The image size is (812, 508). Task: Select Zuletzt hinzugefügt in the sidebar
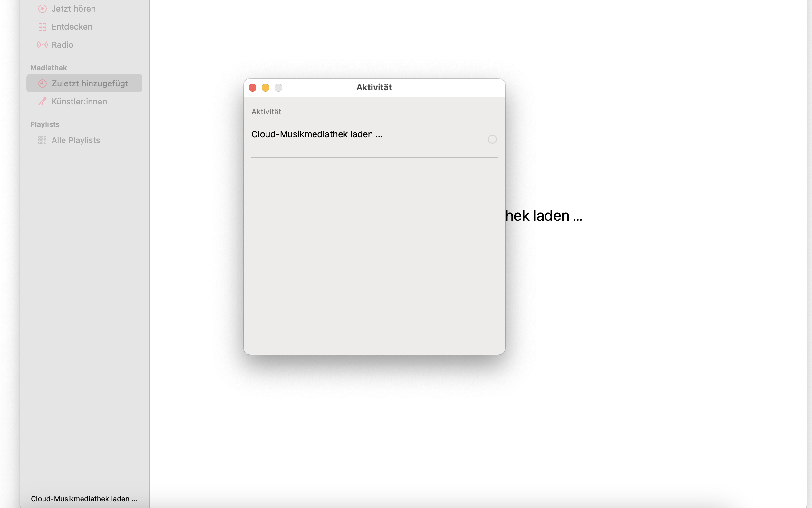(x=89, y=83)
